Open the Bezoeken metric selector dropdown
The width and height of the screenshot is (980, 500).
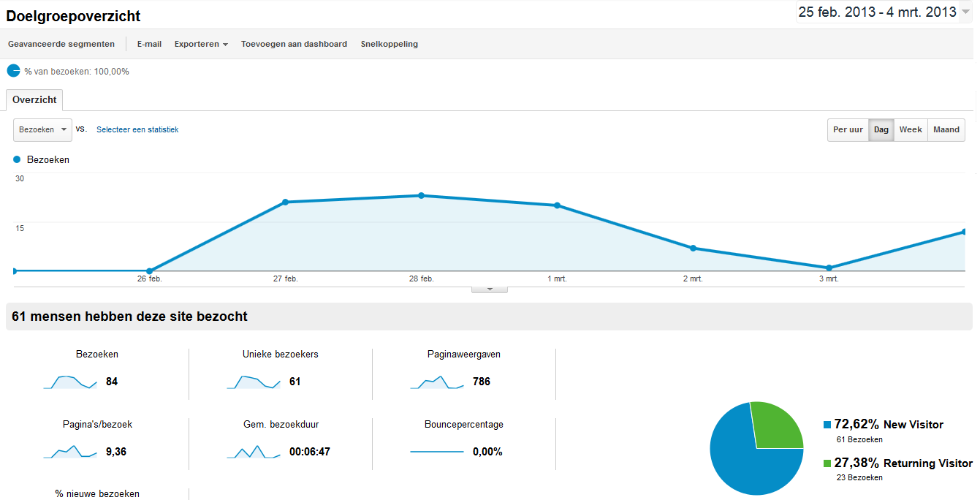43,130
